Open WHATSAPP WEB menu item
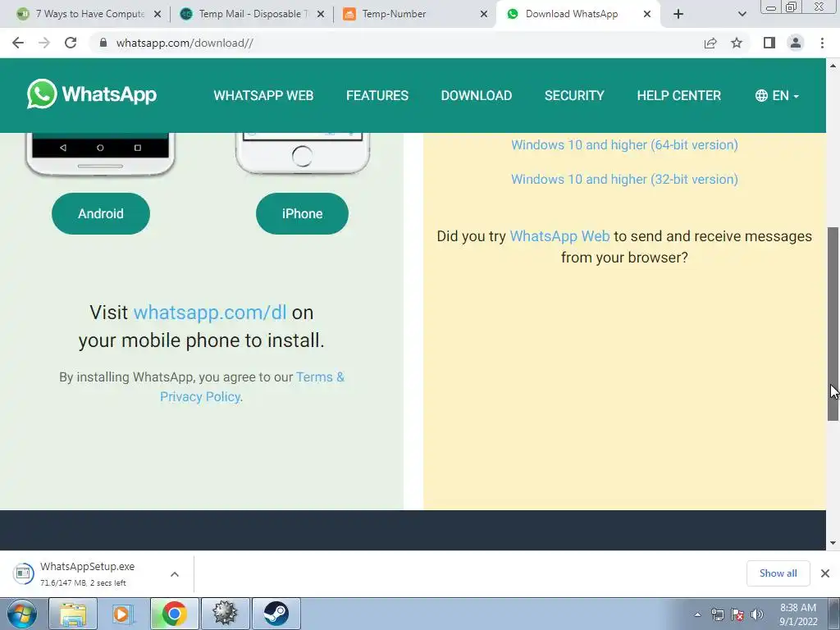 [x=263, y=95]
